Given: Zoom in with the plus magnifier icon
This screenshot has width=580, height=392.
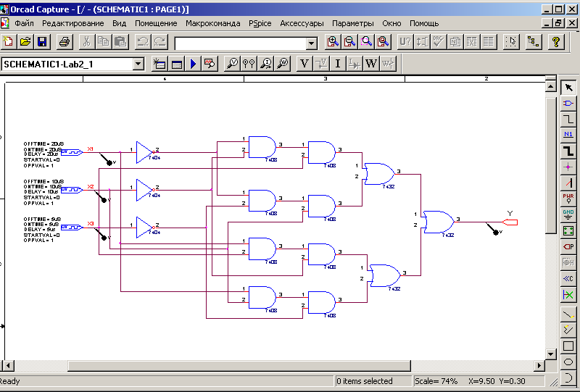Looking at the screenshot, I should tap(333, 42).
